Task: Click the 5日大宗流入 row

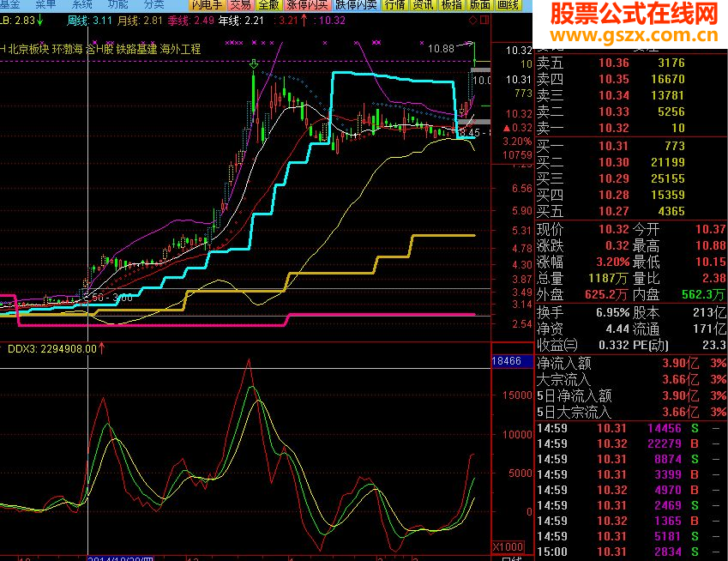Action: pyautogui.click(x=631, y=412)
